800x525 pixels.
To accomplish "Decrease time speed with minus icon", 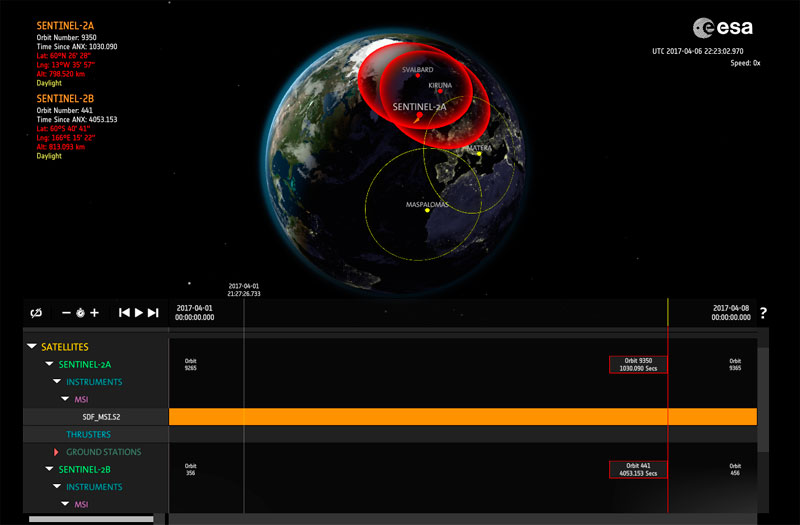I will click(66, 313).
